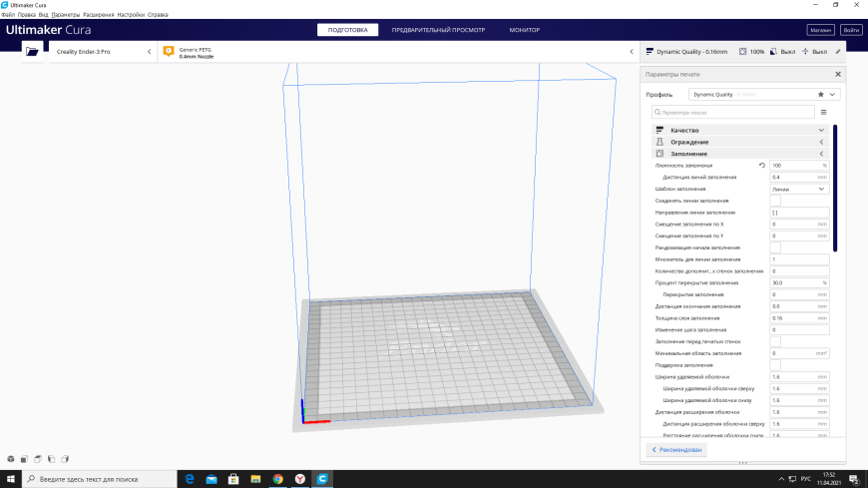This screenshot has width=868, height=488.
Task: Click the Войти sign-in button
Action: click(851, 30)
